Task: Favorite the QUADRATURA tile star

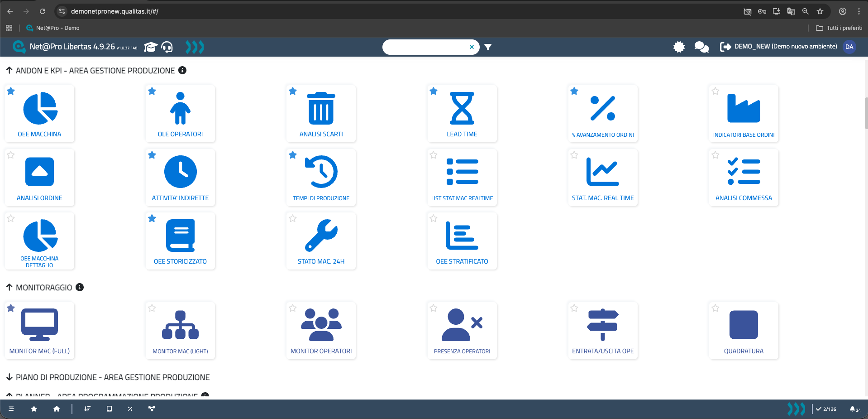Action: pos(715,308)
